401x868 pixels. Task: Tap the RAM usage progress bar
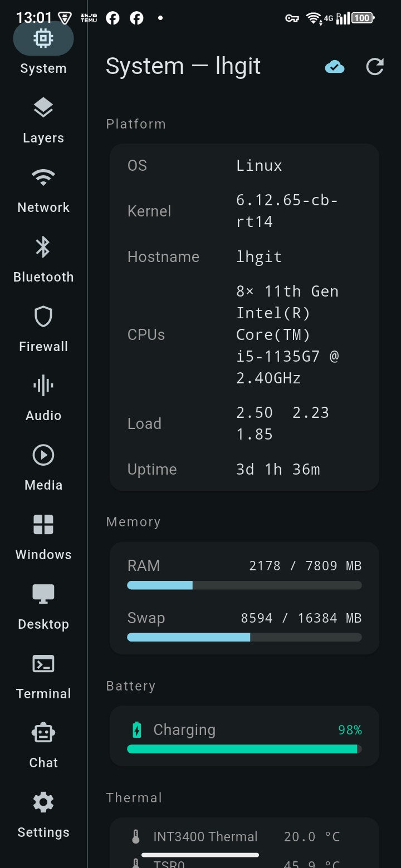244,585
